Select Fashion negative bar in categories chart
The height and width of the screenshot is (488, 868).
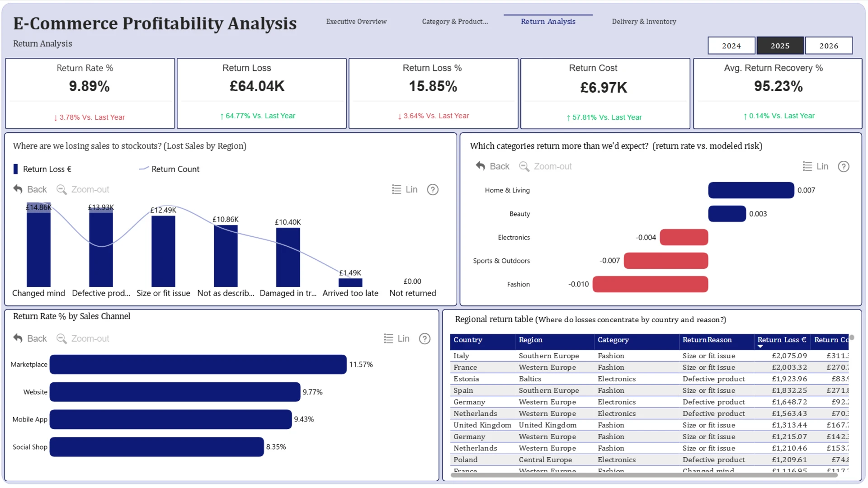(x=650, y=284)
